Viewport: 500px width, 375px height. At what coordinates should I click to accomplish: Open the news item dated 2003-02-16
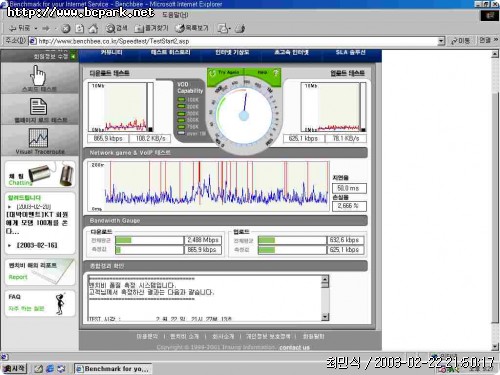(x=37, y=245)
